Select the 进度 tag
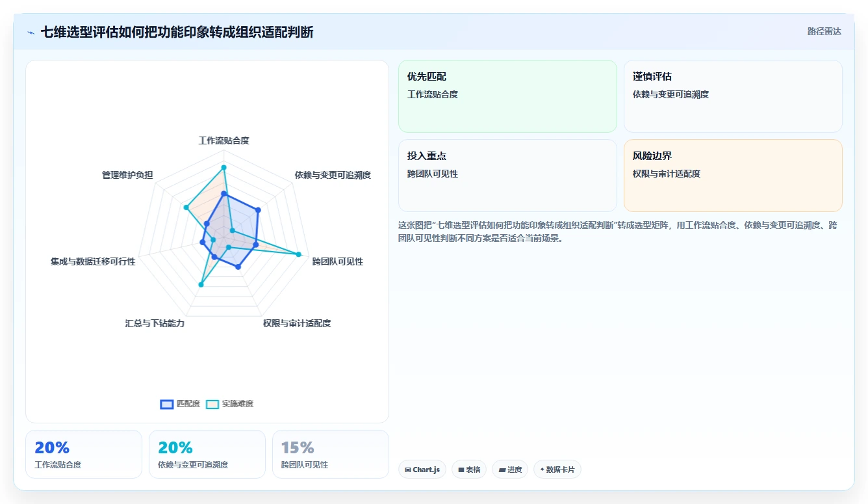Screen dimensions: 868x504 (x=510, y=470)
